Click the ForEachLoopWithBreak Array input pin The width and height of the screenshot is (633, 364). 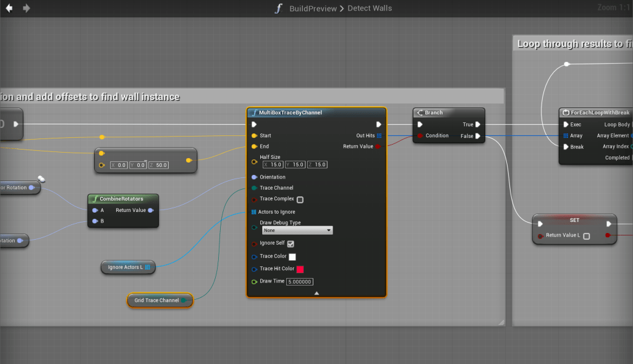[x=566, y=135]
